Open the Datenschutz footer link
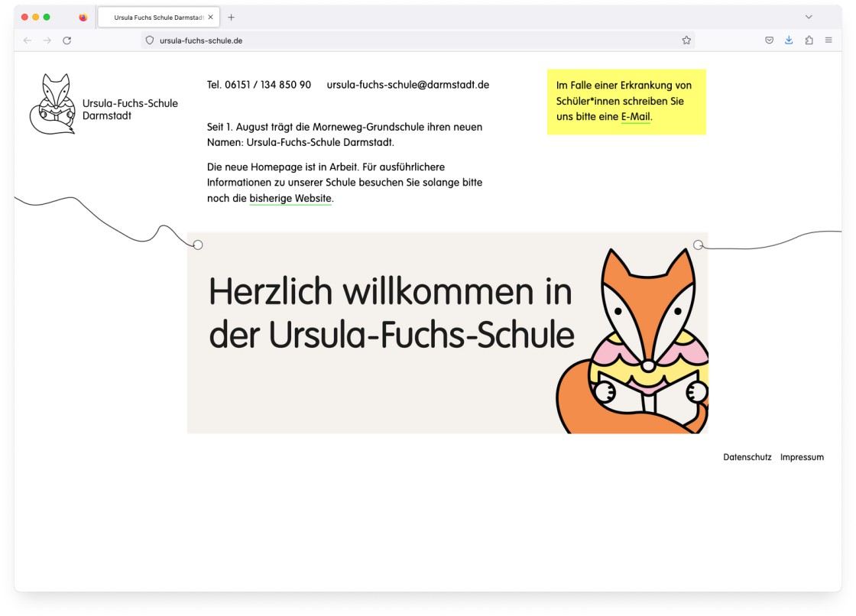856x616 pixels. pyautogui.click(x=747, y=457)
